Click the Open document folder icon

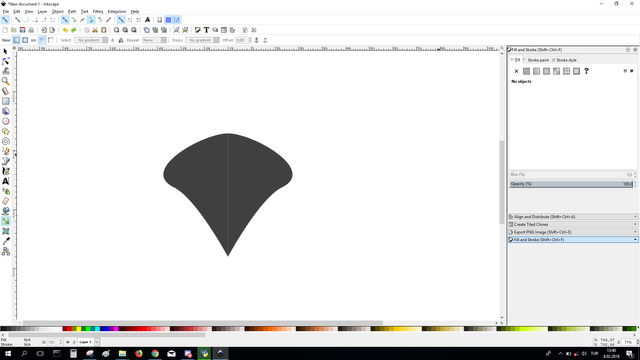14,30
